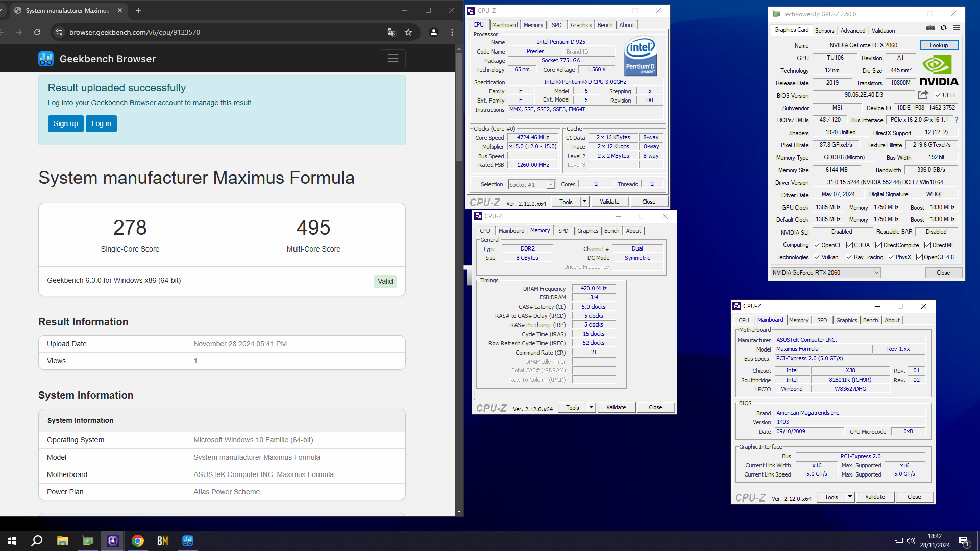Viewport: 980px width, 551px height.
Task: Toggle the Ray Tracing checkbox
Action: (x=849, y=257)
